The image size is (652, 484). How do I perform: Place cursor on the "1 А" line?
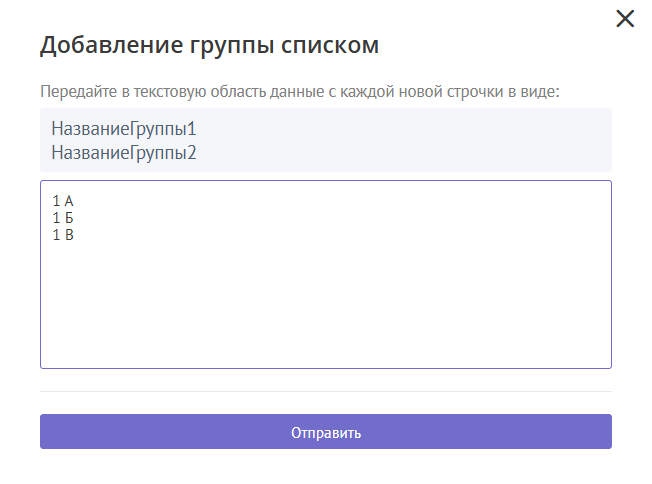click(63, 201)
